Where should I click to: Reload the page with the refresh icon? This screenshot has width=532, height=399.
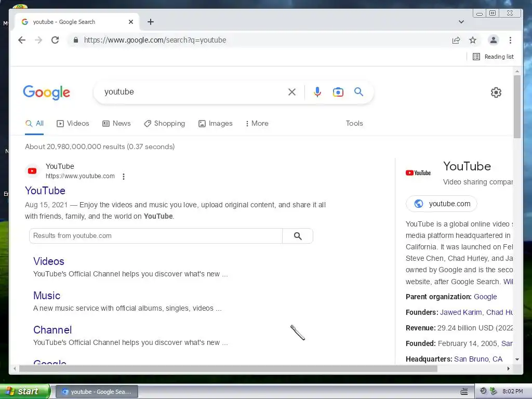(55, 40)
